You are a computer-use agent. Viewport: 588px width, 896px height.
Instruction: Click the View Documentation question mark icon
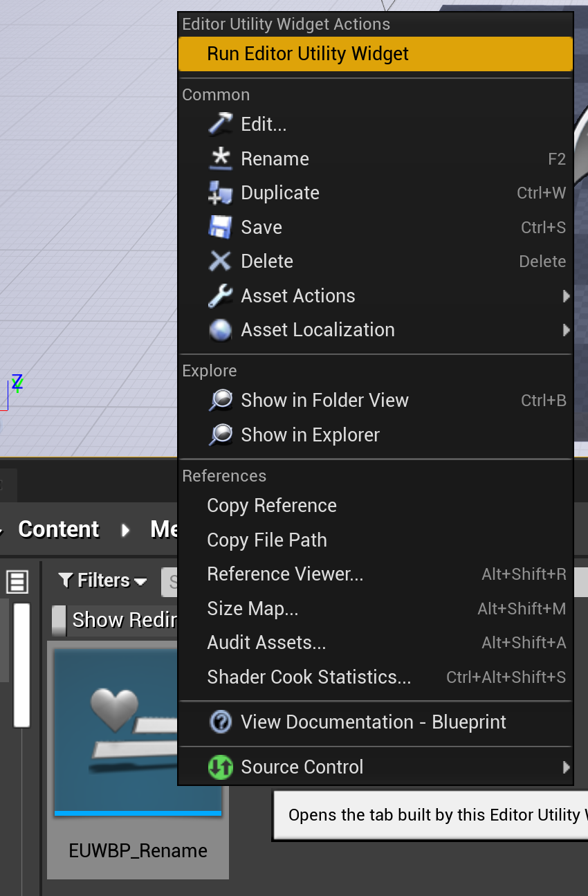(x=221, y=722)
